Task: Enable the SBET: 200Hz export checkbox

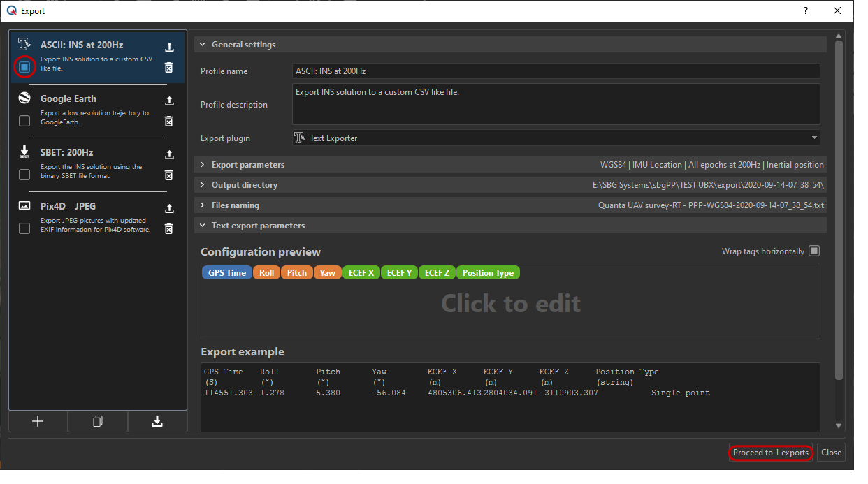Action: pos(24,175)
